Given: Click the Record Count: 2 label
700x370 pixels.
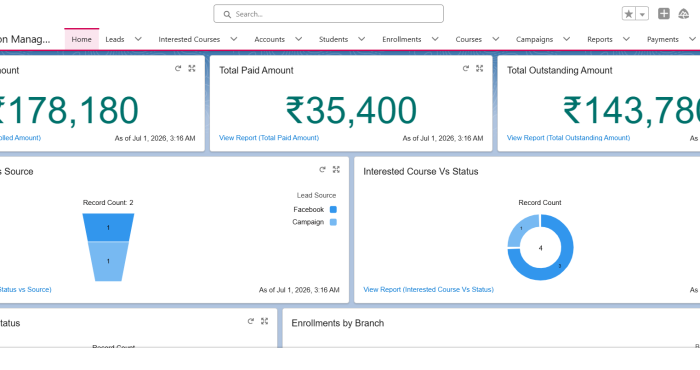Looking at the screenshot, I should click(108, 203).
